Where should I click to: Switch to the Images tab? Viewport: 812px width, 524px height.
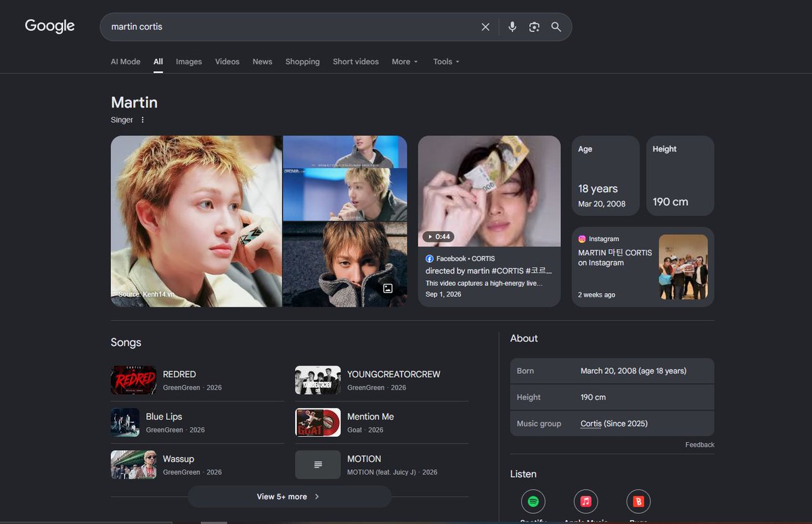pyautogui.click(x=189, y=62)
